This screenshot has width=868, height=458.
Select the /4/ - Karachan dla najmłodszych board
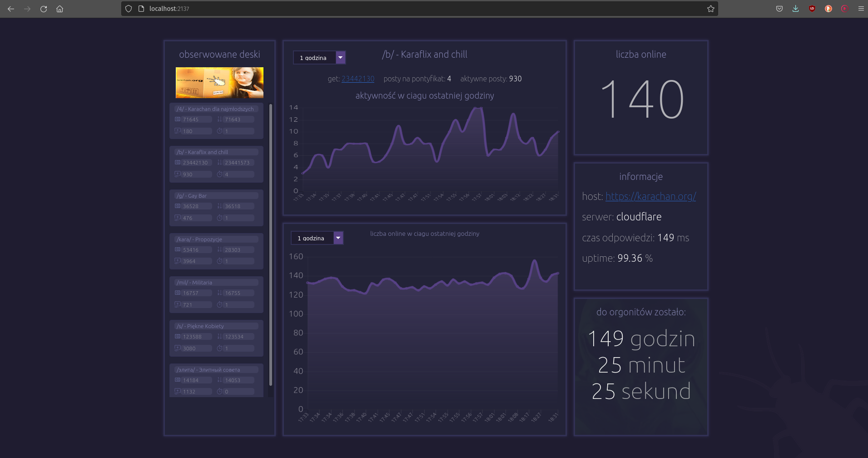tap(216, 121)
